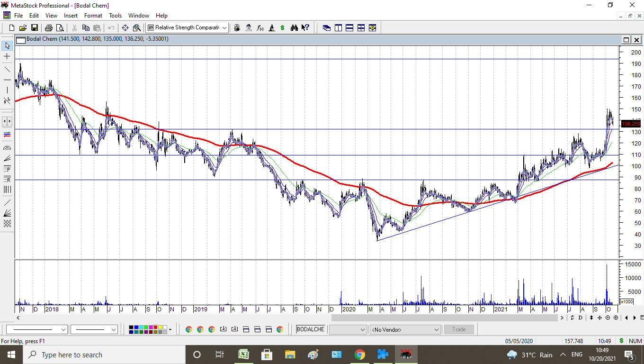Select the crosshair Choose Security icon
644x364 pixels.
125,28
